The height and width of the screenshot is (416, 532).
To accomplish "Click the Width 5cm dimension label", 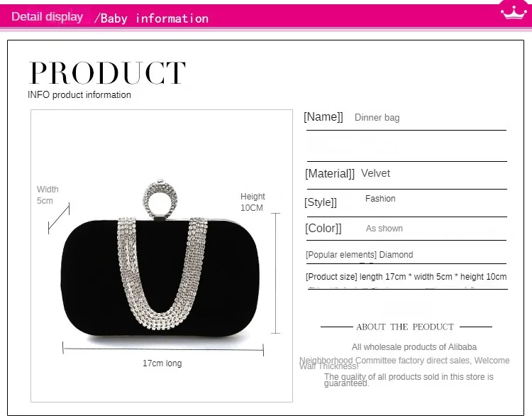I will (48, 195).
